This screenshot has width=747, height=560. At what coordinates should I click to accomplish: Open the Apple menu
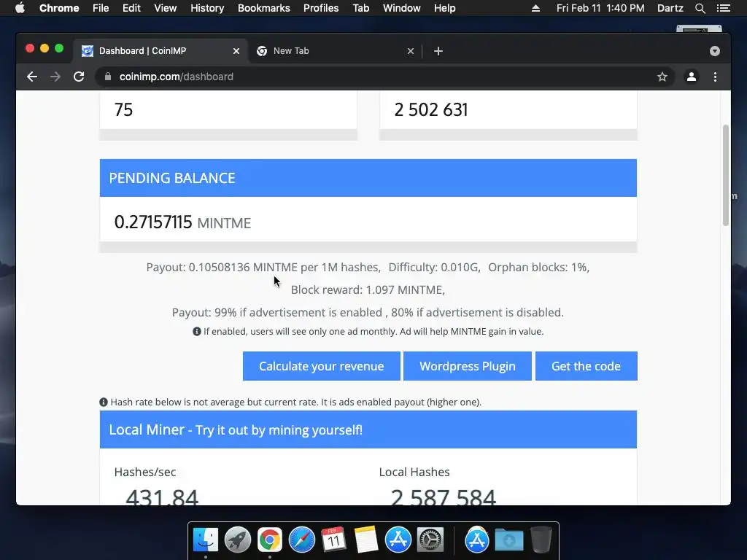pyautogui.click(x=20, y=8)
